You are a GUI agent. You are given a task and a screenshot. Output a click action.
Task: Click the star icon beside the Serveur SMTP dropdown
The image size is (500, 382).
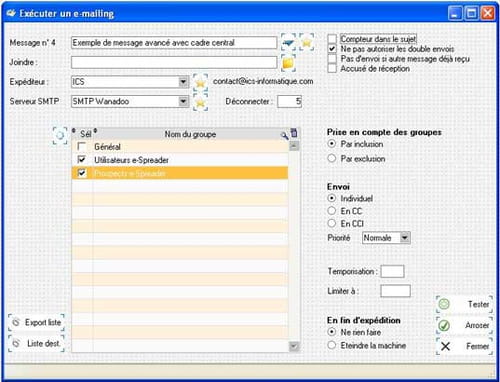(x=200, y=102)
